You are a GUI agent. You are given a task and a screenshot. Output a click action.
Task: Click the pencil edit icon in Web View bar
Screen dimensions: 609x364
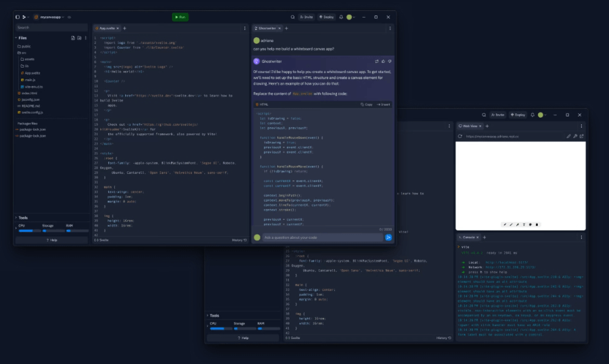tap(568, 137)
